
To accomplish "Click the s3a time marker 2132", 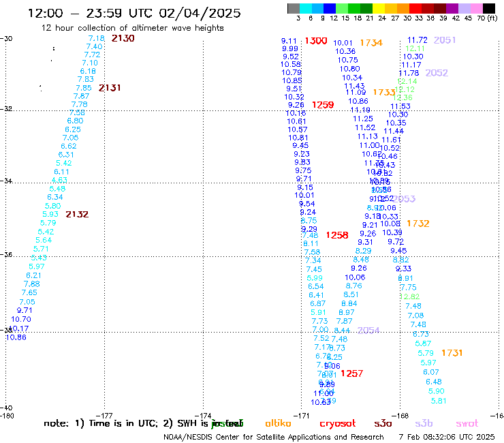I will [x=77, y=214].
